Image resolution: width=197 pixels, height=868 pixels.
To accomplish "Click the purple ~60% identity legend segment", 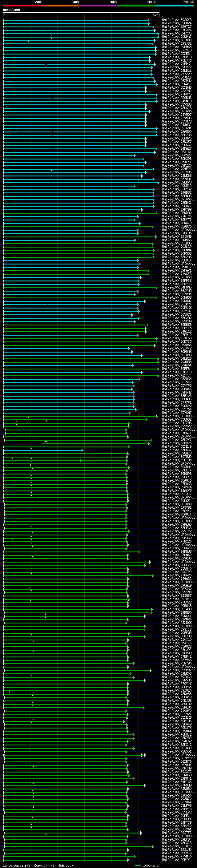I will tap(99, 6).
